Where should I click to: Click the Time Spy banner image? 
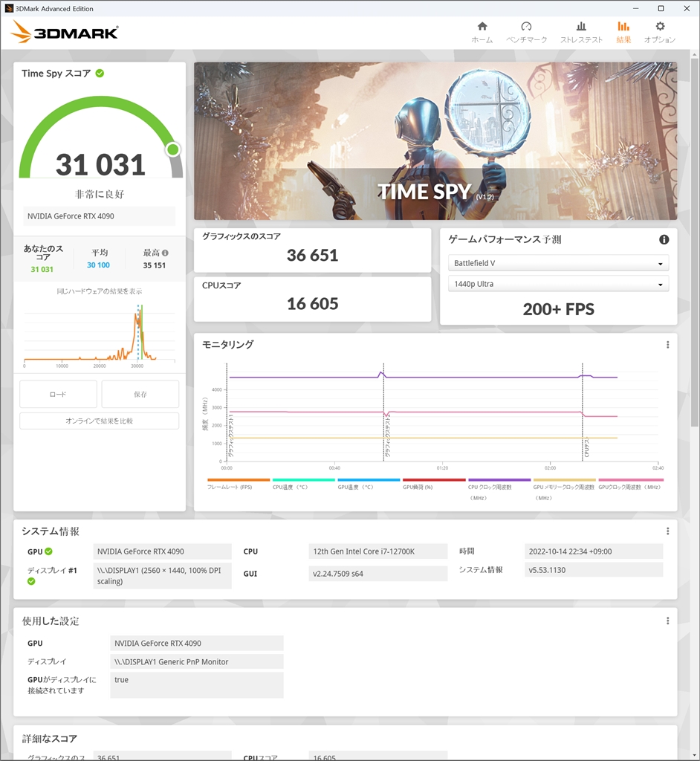pos(435,140)
